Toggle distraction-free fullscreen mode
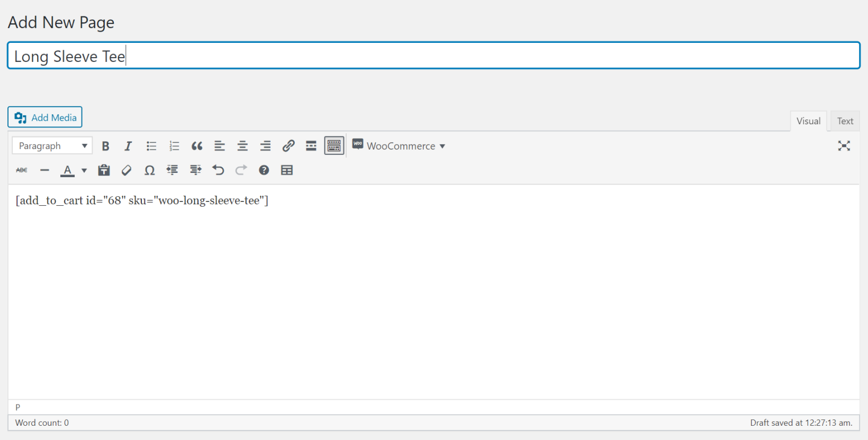 pos(844,146)
